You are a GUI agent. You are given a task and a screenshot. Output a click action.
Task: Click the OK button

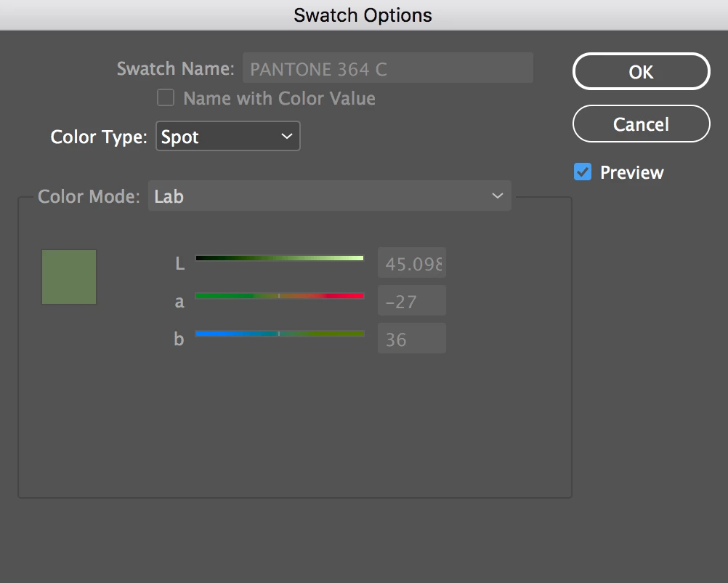coord(641,71)
